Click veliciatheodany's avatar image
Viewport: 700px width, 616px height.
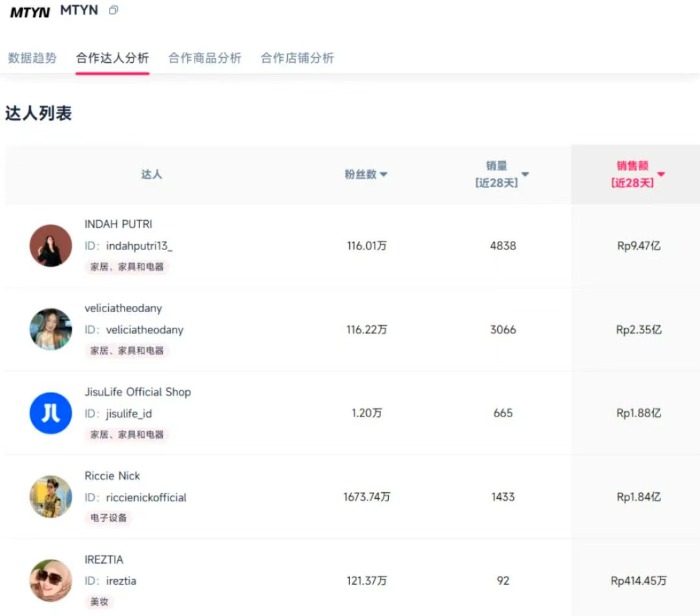[50, 329]
